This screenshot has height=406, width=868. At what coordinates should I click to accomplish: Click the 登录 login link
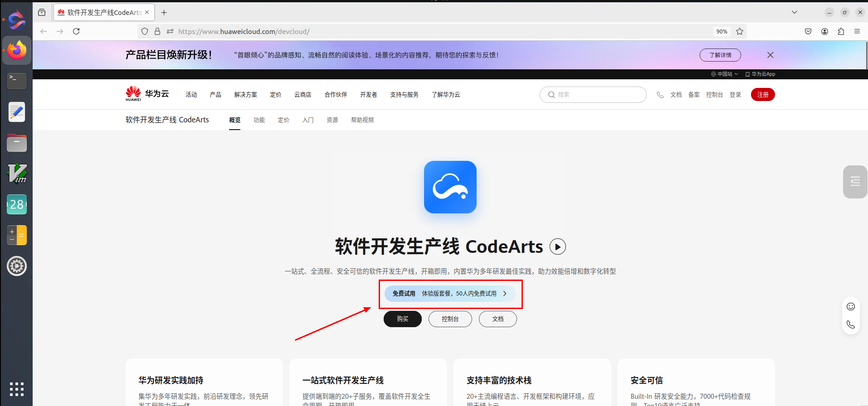pos(736,95)
